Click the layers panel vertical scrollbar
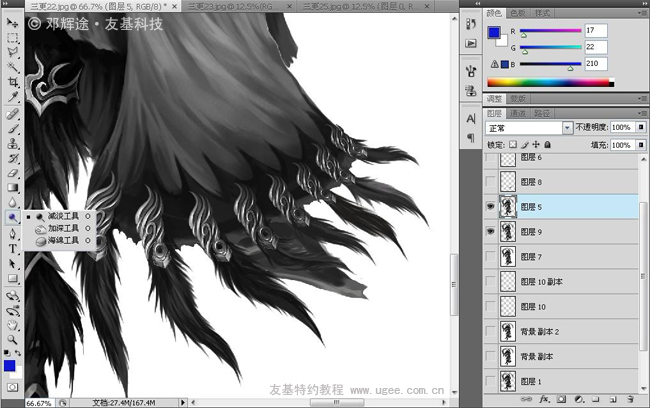 point(643,274)
